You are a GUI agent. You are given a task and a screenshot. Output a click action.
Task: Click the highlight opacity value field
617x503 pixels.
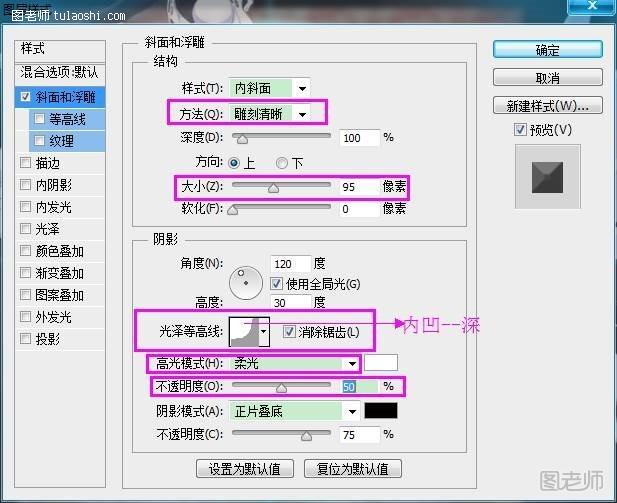click(x=359, y=386)
